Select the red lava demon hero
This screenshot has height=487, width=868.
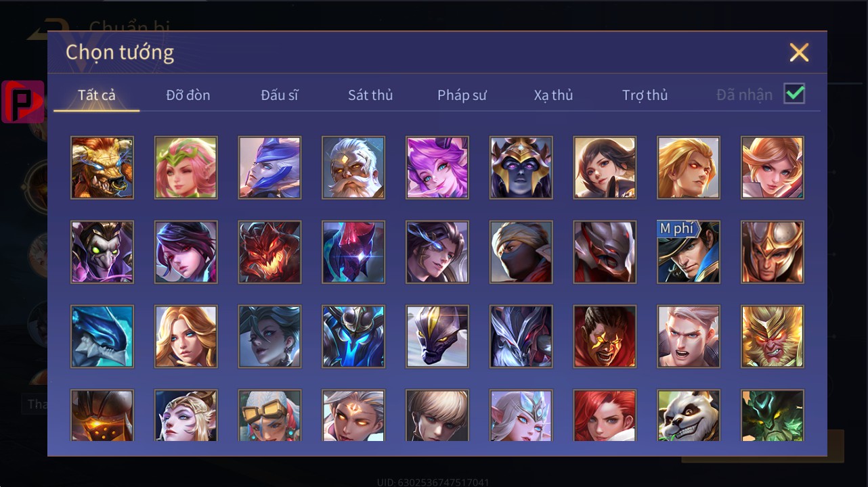coord(269,252)
